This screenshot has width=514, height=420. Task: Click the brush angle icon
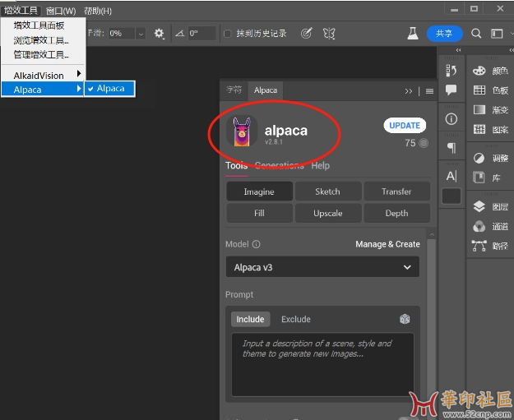[179, 34]
